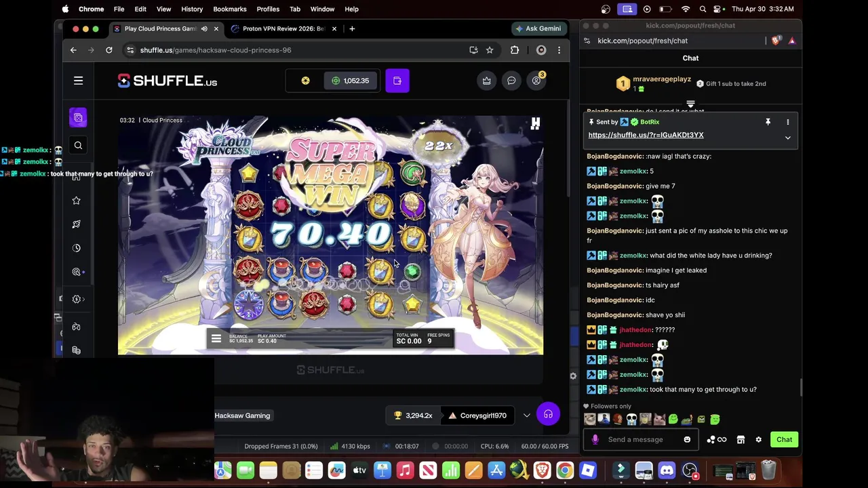Click the Chrome address bar URL
This screenshot has width=868, height=488.
tap(216, 50)
